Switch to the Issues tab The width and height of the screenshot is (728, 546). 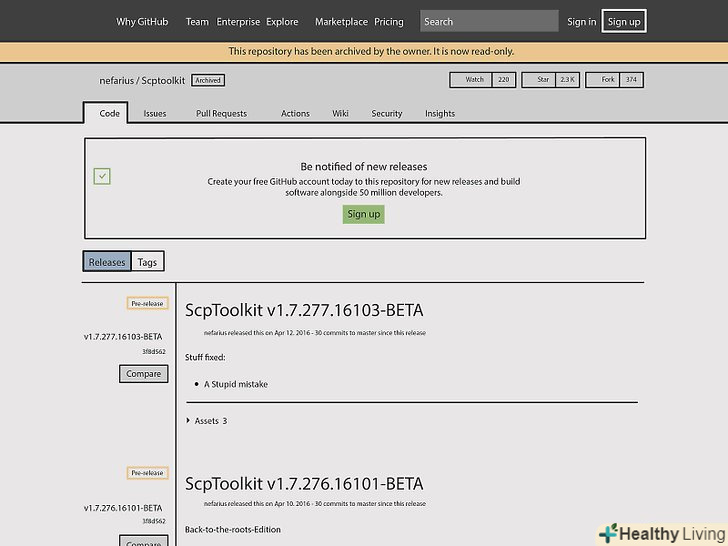point(154,114)
